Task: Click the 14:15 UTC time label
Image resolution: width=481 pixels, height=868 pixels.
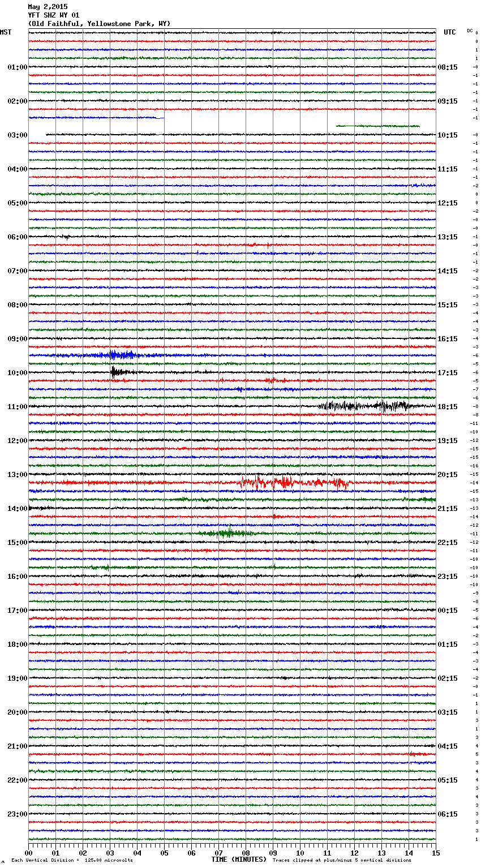Action: (x=448, y=271)
